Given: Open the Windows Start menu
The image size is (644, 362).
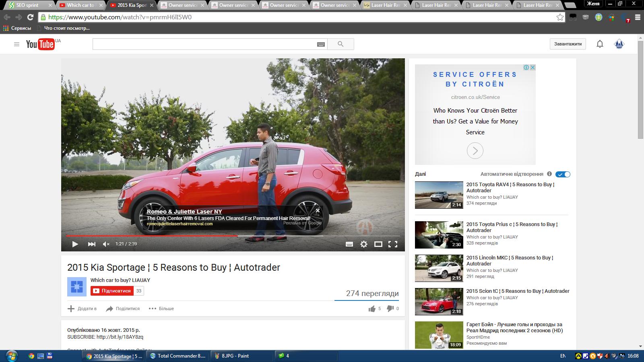Looking at the screenshot, I should [11, 356].
